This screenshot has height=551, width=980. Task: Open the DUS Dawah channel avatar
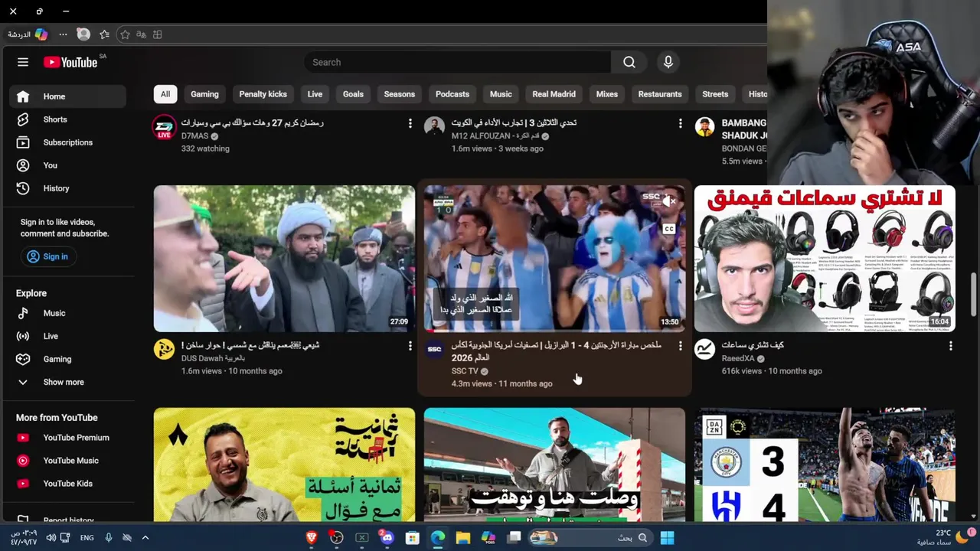pyautogui.click(x=164, y=350)
